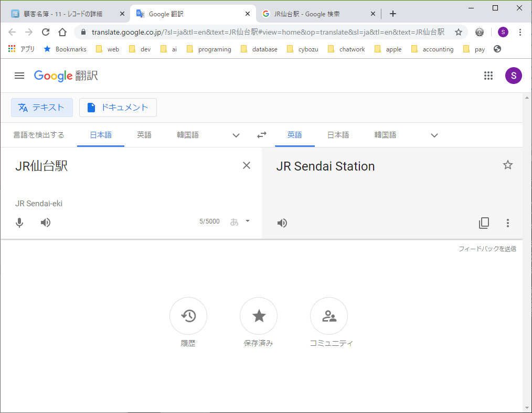Open more options for the translation
532x413 pixels.
tap(507, 223)
